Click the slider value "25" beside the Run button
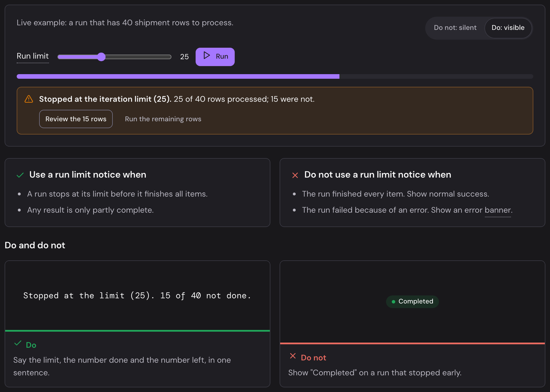Screen dimensions: 550x392 coord(184,57)
